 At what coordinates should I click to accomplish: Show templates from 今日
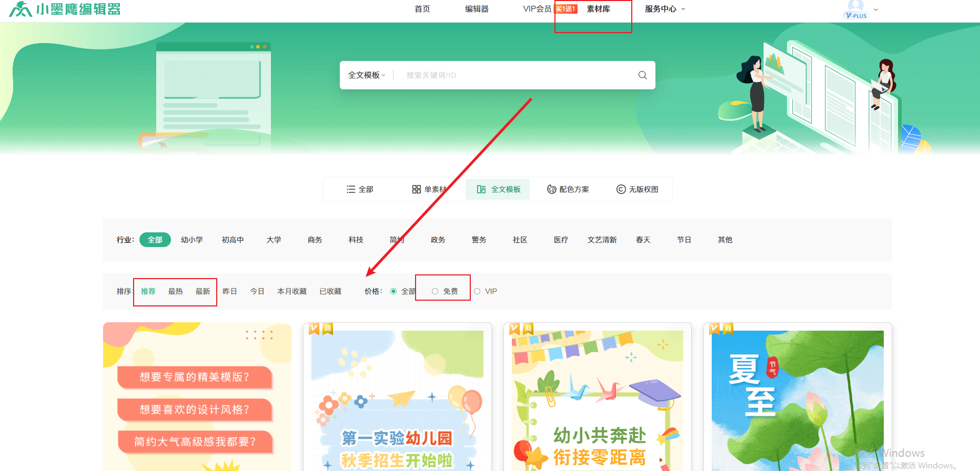click(x=257, y=291)
